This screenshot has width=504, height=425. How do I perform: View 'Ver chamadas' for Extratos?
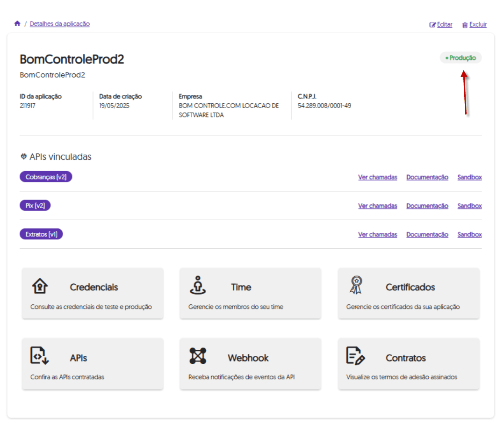[378, 234]
